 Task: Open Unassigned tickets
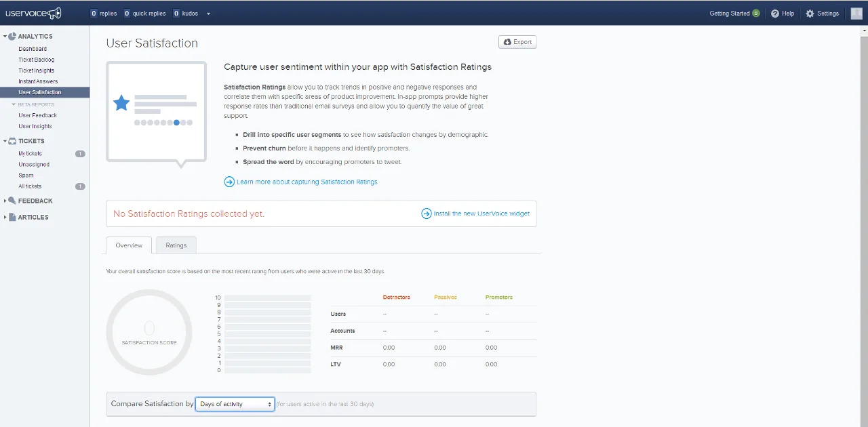tap(34, 165)
